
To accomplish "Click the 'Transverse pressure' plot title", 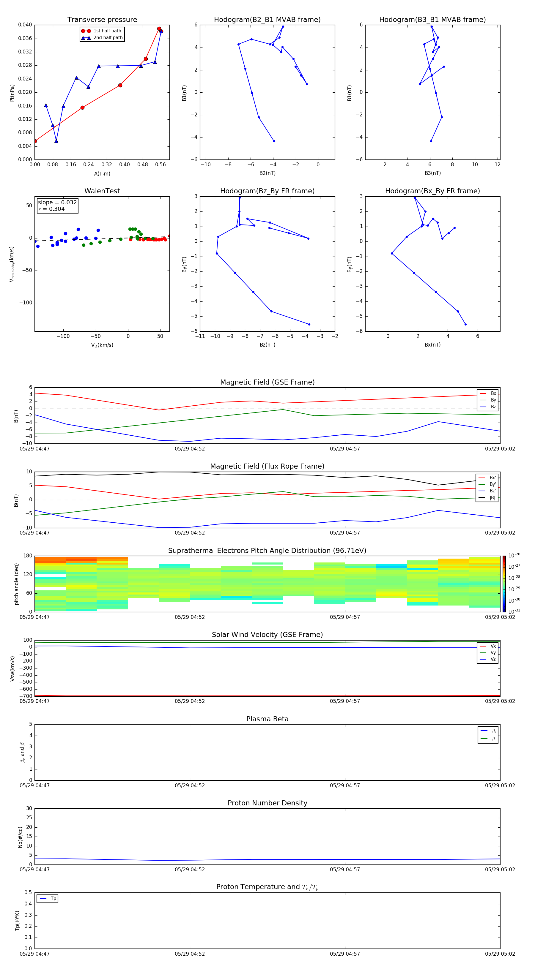I will 102,20.
